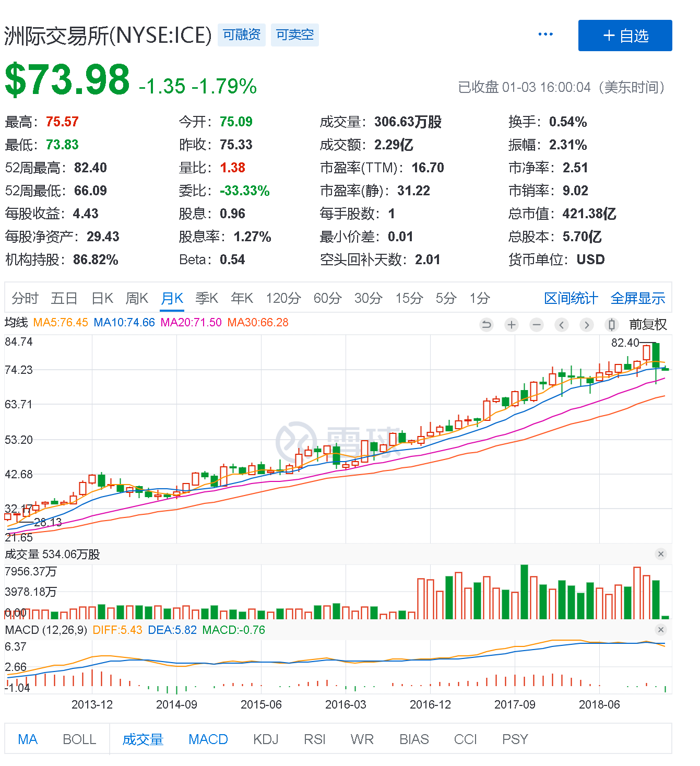Click the $73.98 current price

[67, 80]
